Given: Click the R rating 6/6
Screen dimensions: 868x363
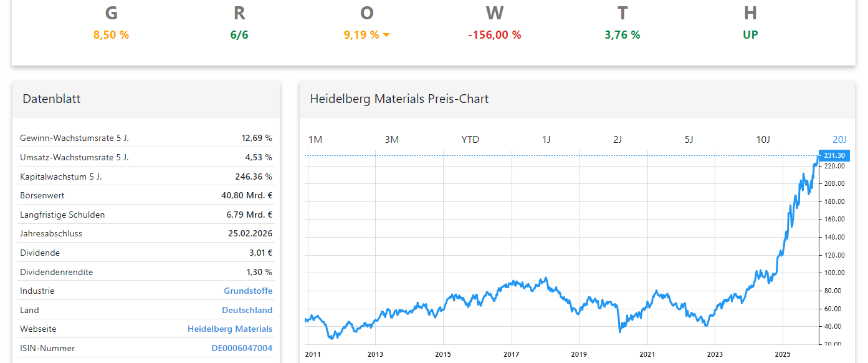Looking at the screenshot, I should pyautogui.click(x=239, y=35).
